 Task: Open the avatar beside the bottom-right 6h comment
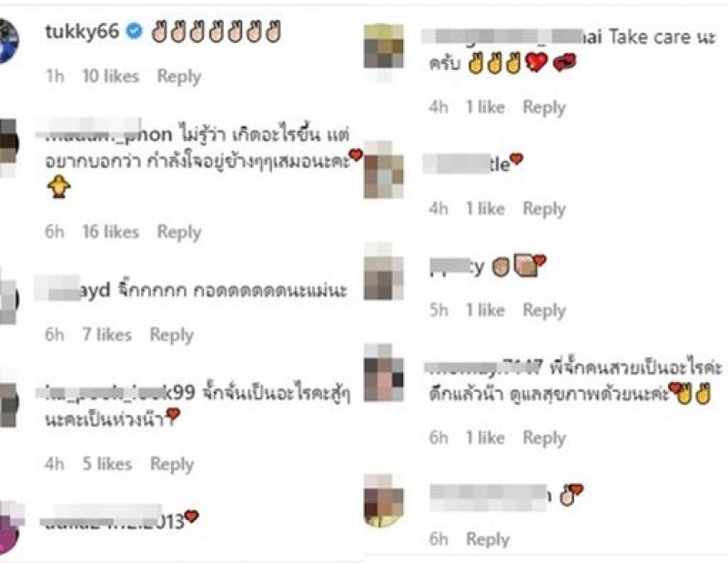[383, 501]
